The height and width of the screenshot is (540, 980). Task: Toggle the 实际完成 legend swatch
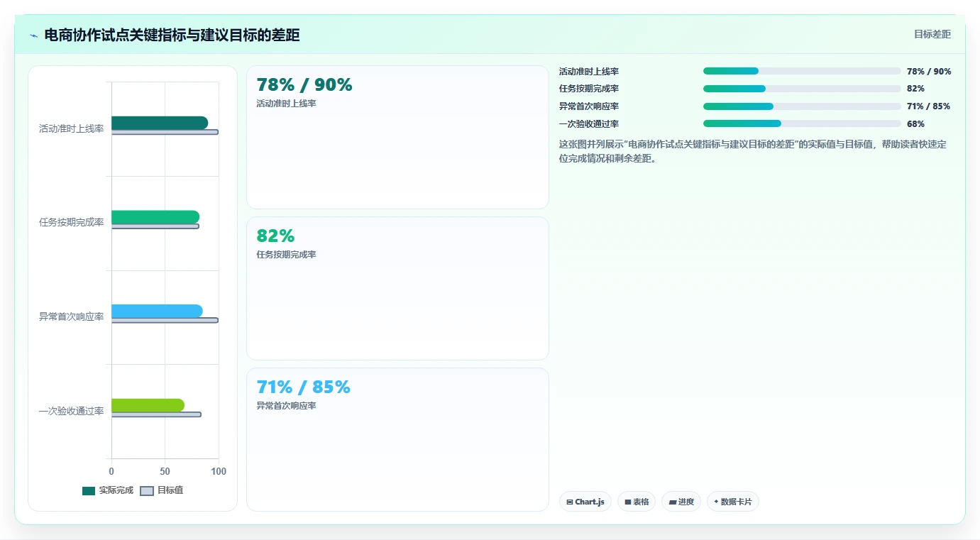(x=89, y=491)
